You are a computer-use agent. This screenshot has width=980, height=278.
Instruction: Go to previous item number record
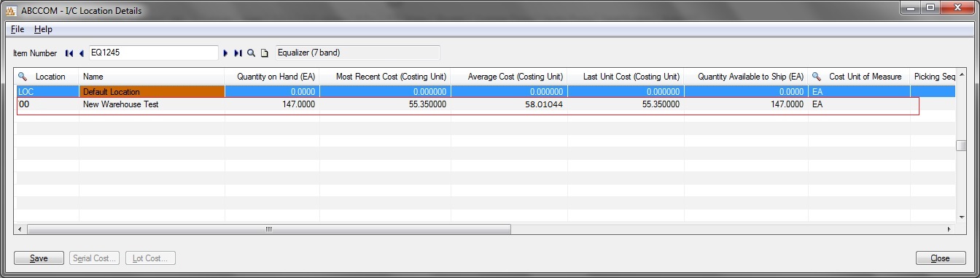[81, 53]
